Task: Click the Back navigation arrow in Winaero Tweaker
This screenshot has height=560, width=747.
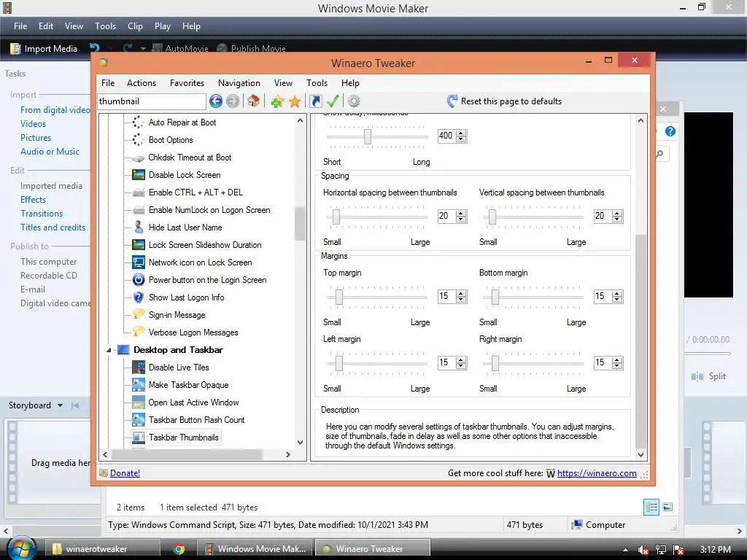Action: 216,101
